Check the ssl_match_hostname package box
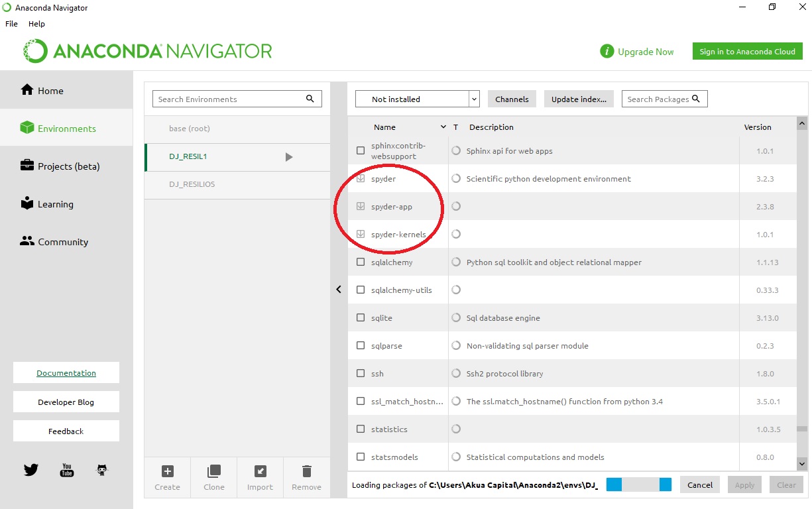 [361, 401]
